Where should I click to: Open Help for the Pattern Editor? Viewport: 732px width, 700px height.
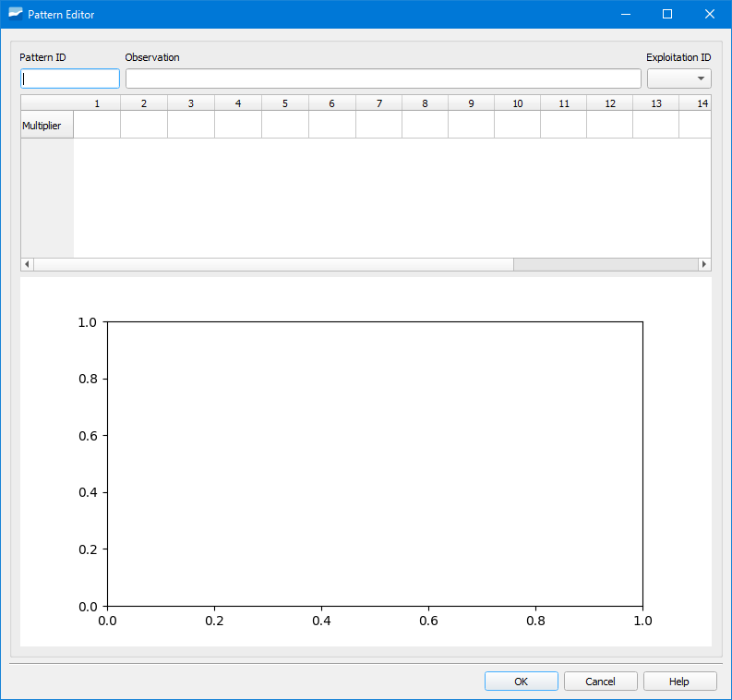coord(679,682)
